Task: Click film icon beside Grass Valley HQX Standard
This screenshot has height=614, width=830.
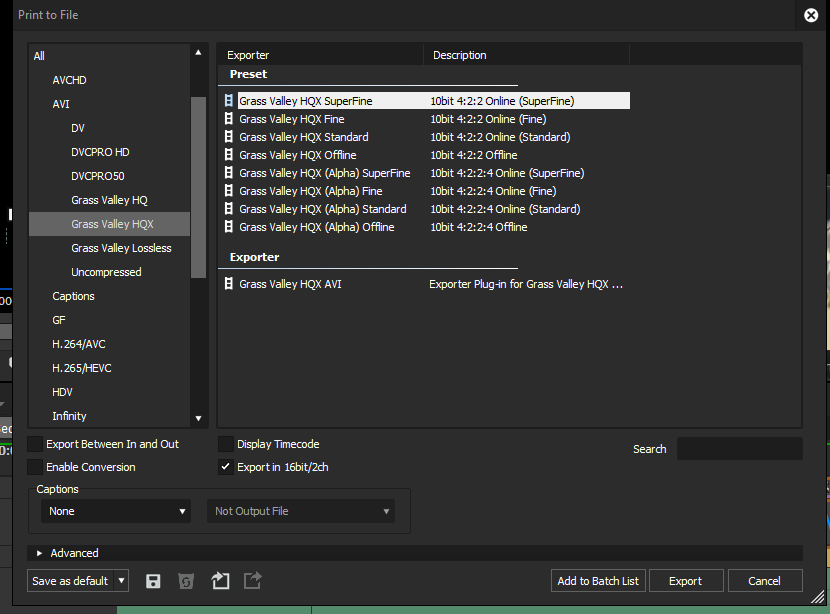Action: point(229,137)
